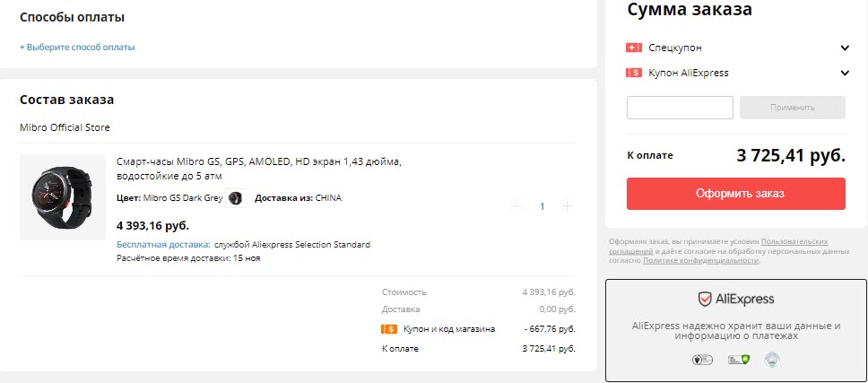Click the Сумма заказа heading

click(x=690, y=9)
